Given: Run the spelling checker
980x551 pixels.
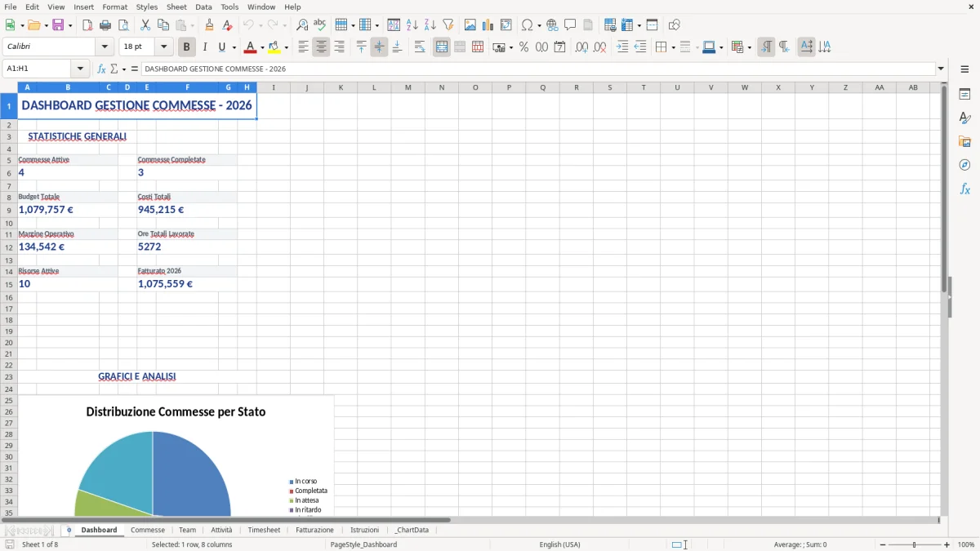Looking at the screenshot, I should tap(319, 24).
